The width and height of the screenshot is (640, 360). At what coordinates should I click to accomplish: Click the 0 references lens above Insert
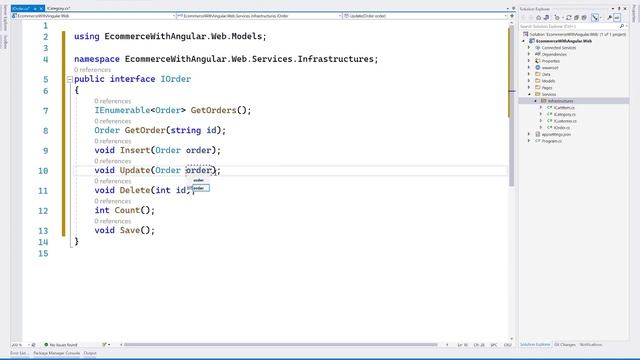[113, 141]
